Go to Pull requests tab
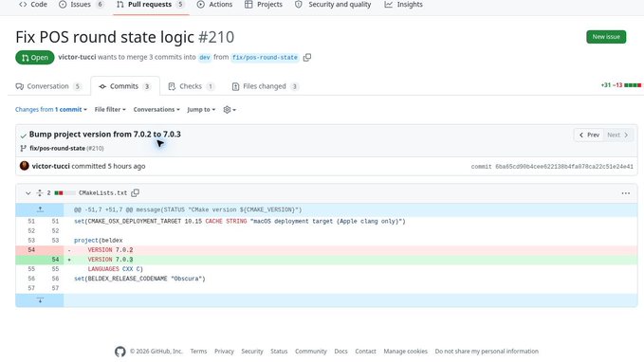 click(x=150, y=5)
